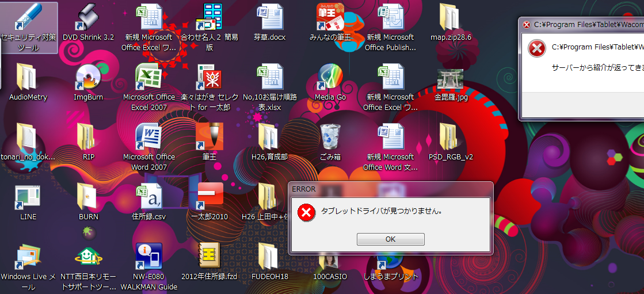644x294 pixels.
Task: Click the Wacom dialog title bar path
Action: pos(589,25)
